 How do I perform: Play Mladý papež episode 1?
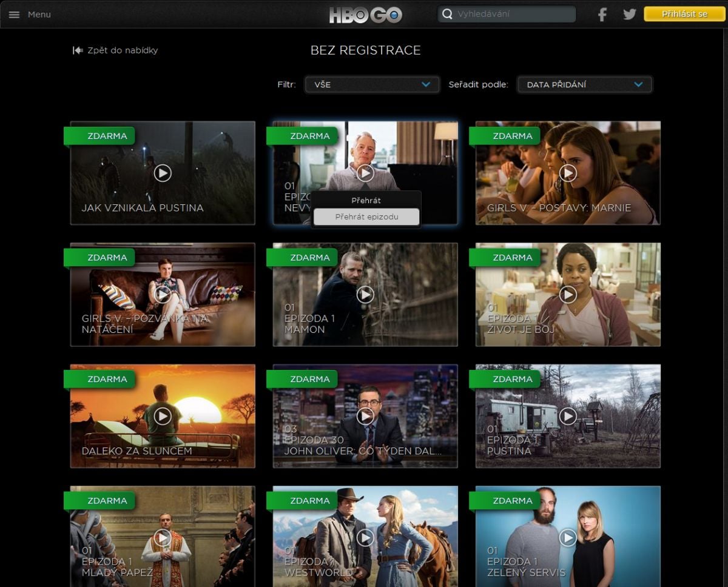pyautogui.click(x=163, y=537)
